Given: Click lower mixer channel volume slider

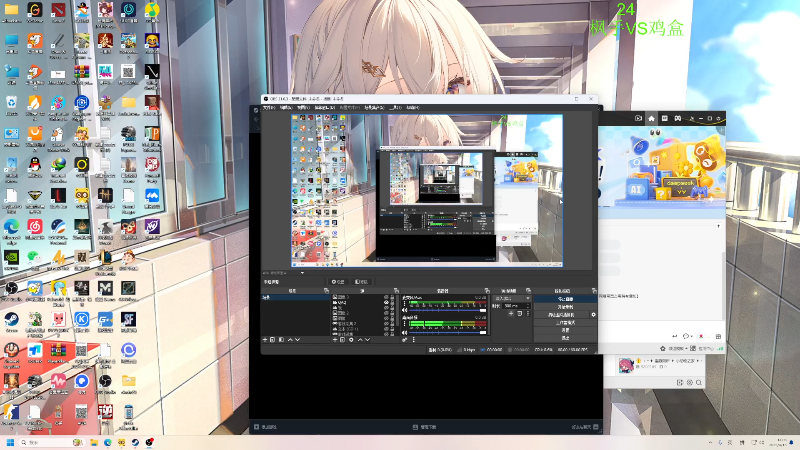Looking at the screenshot, I should click(448, 333).
